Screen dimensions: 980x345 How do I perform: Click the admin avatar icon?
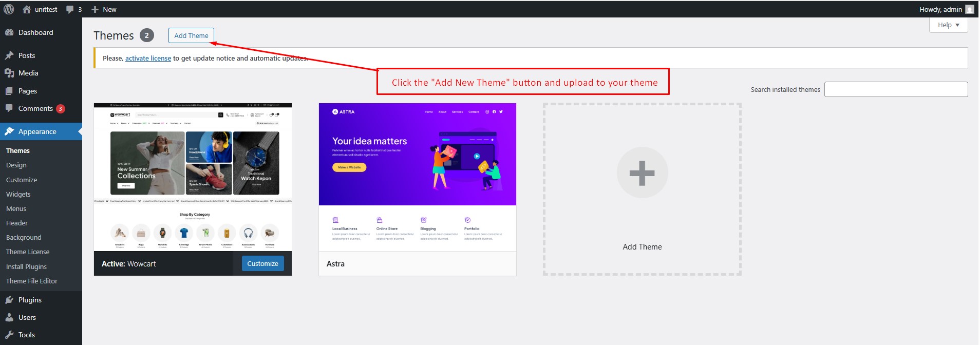pos(970,9)
